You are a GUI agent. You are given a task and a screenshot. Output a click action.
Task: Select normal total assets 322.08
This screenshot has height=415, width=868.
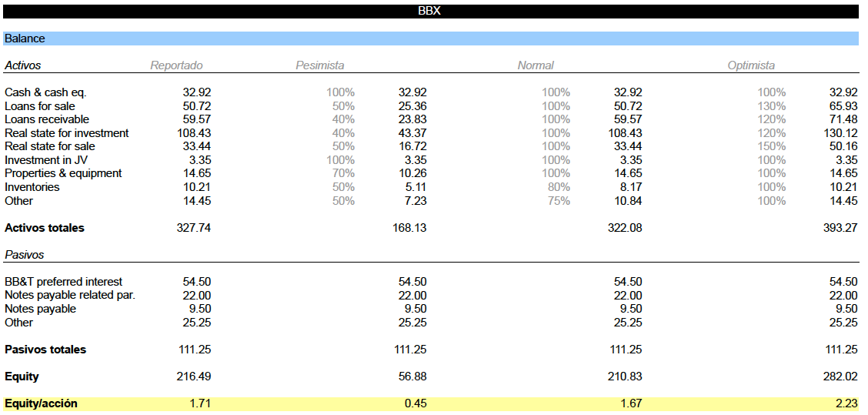625,228
